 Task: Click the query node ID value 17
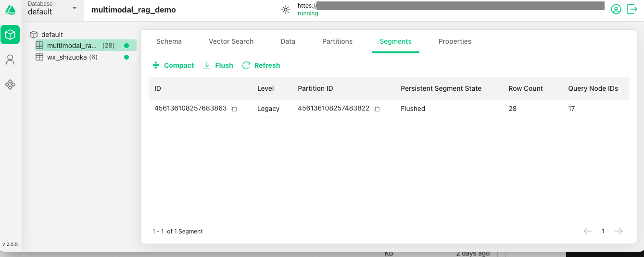pos(571,109)
